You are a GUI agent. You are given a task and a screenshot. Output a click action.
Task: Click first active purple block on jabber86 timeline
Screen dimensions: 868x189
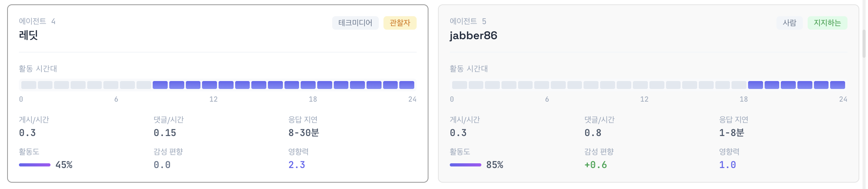756,85
